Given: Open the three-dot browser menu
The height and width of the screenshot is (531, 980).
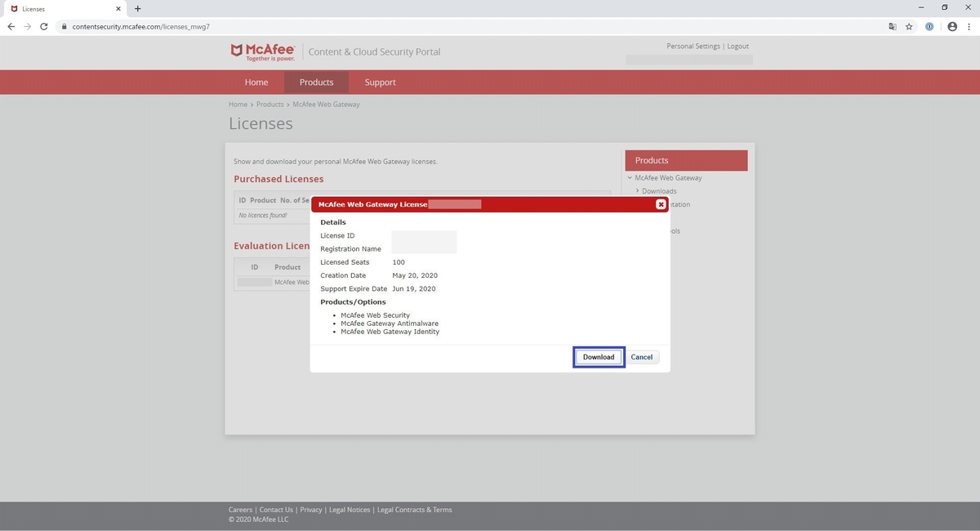Looking at the screenshot, I should [971, 26].
